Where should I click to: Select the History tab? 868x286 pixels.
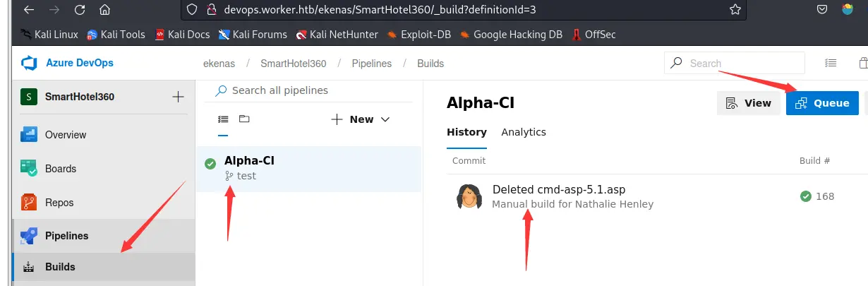coord(466,132)
